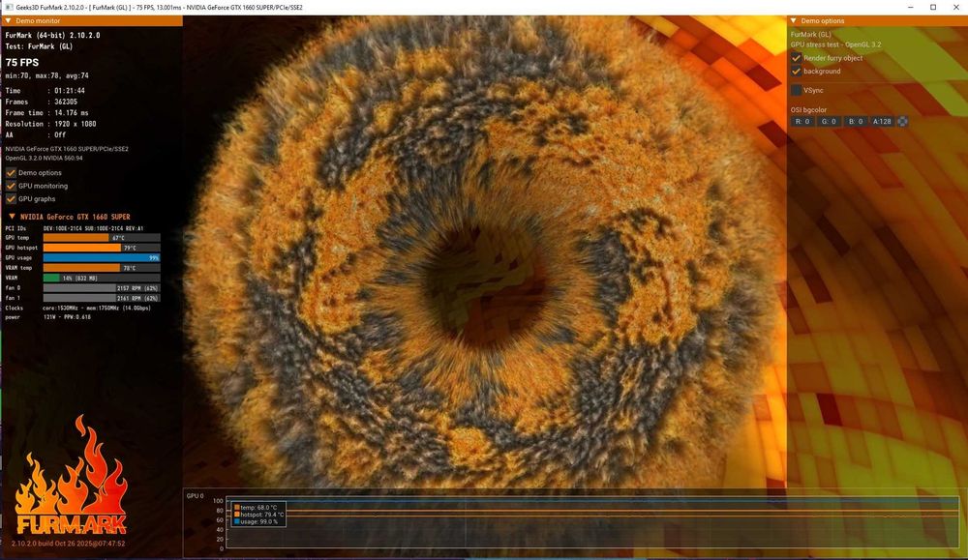The width and height of the screenshot is (968, 560).
Task: Click the blue GPU usage 99% bar
Action: tap(102, 258)
